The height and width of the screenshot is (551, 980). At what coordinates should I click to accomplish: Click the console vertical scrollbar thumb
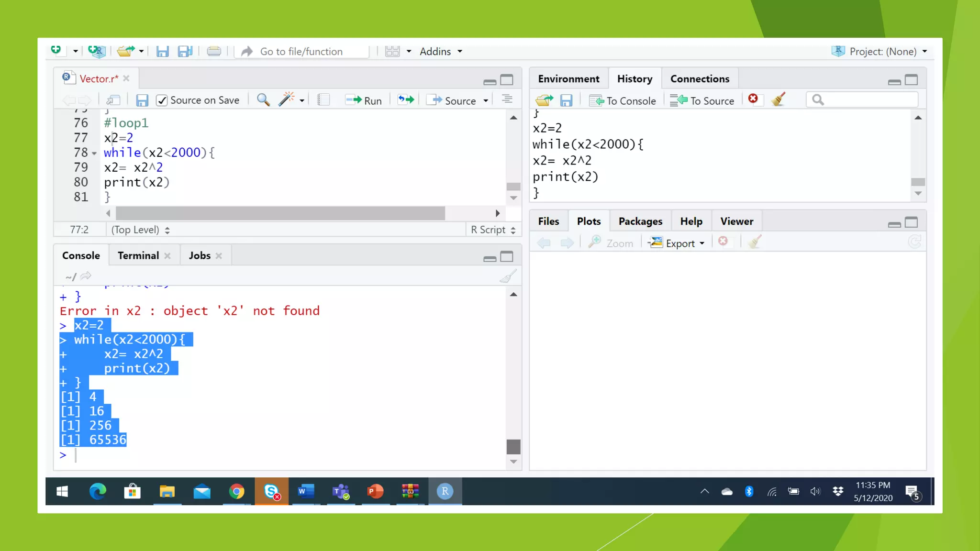[x=513, y=447]
